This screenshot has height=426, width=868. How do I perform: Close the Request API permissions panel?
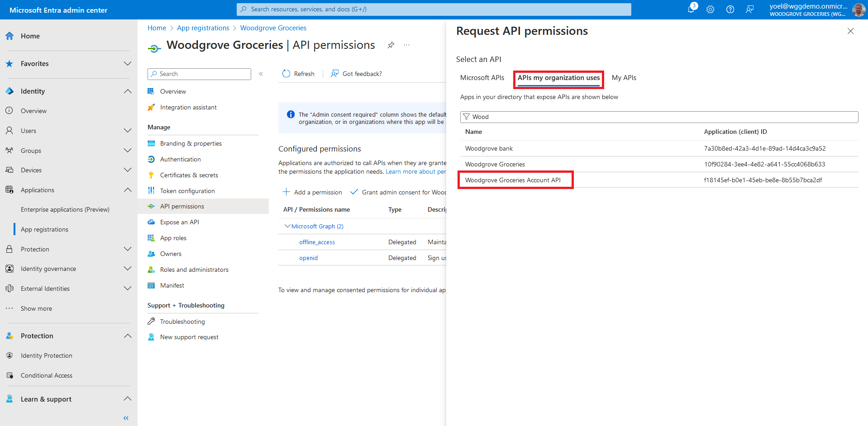pyautogui.click(x=850, y=31)
